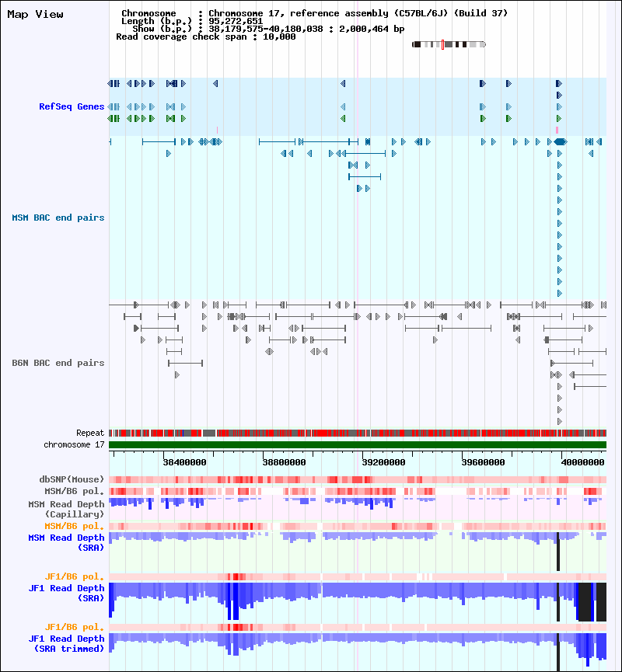The width and height of the screenshot is (622, 672).
Task: Click the red region box on the ideogram
Action: click(x=442, y=44)
